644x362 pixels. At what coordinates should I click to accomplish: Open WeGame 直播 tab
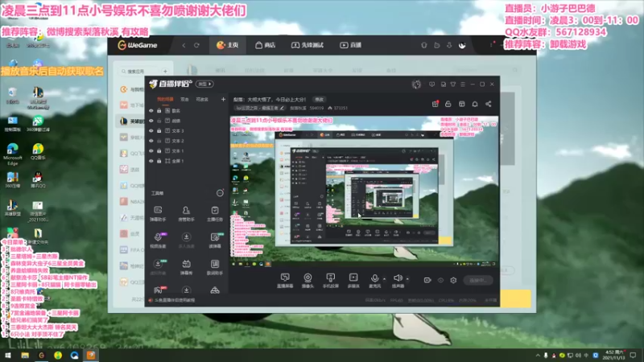pyautogui.click(x=350, y=45)
